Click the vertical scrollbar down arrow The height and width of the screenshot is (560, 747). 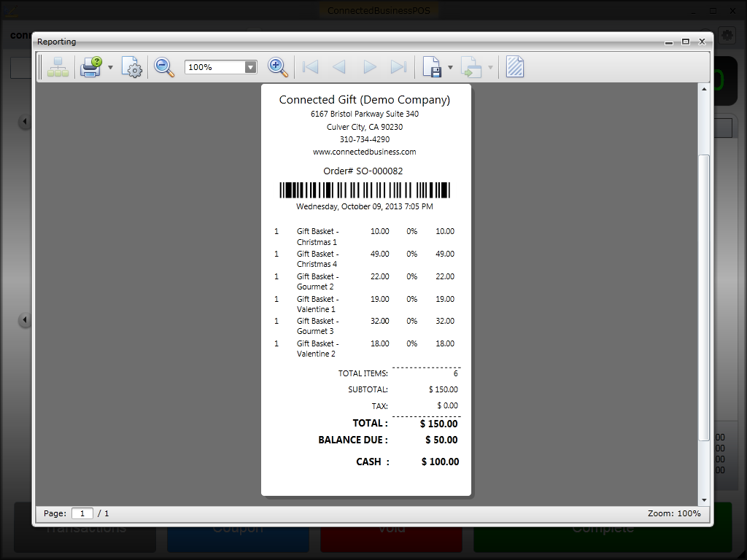pos(704,500)
